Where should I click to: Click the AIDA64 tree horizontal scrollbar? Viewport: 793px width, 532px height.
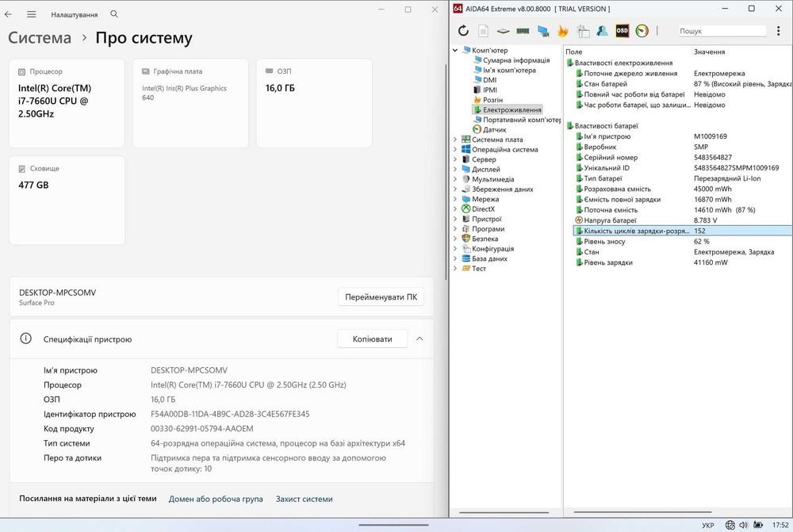coord(504,512)
